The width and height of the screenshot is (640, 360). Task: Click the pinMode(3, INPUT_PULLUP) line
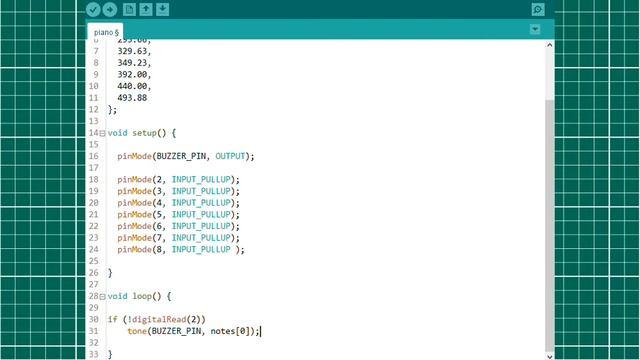[x=178, y=191]
